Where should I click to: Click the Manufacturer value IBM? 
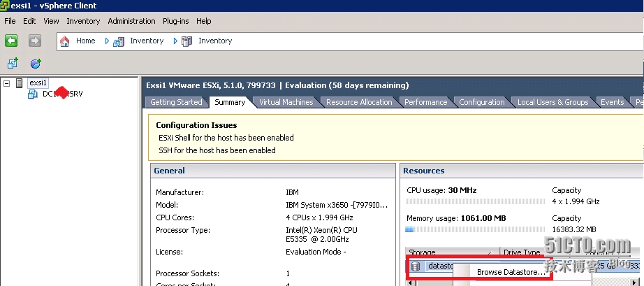click(x=292, y=192)
